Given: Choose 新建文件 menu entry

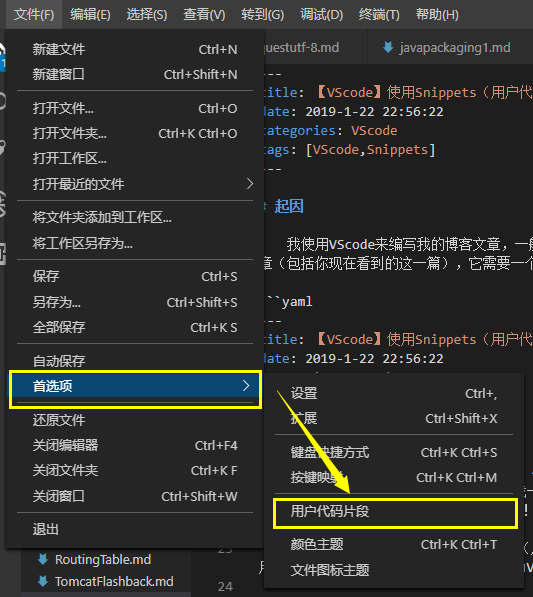Looking at the screenshot, I should pyautogui.click(x=135, y=49).
